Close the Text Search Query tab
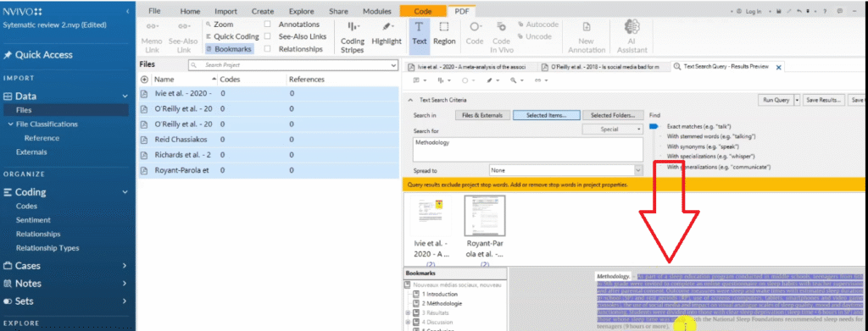 [x=778, y=68]
